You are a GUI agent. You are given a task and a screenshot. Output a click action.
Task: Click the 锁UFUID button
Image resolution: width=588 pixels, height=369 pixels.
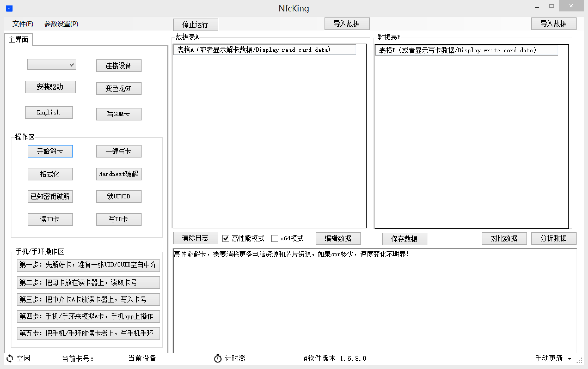(x=119, y=196)
